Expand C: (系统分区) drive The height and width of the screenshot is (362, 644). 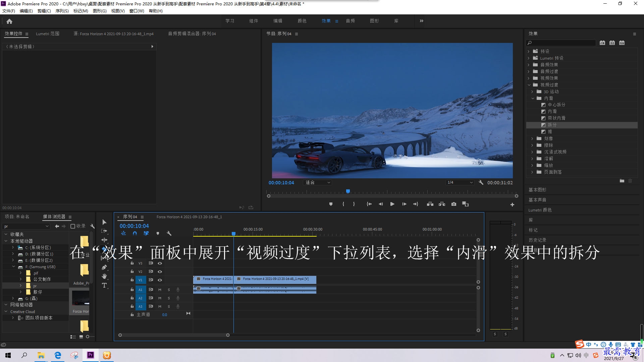pos(13,247)
